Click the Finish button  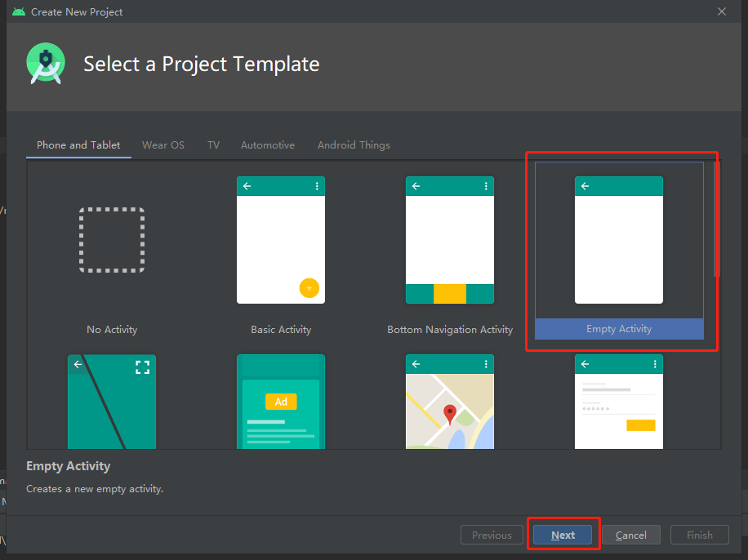tap(699, 535)
